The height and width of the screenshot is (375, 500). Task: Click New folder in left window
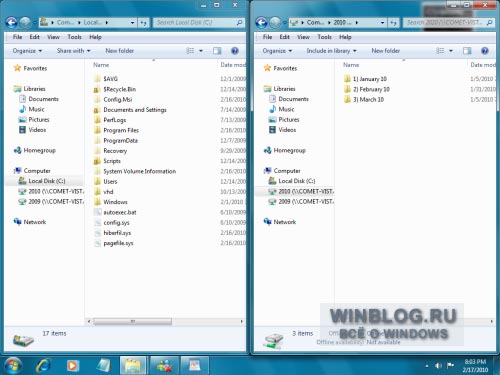pyautogui.click(x=120, y=51)
